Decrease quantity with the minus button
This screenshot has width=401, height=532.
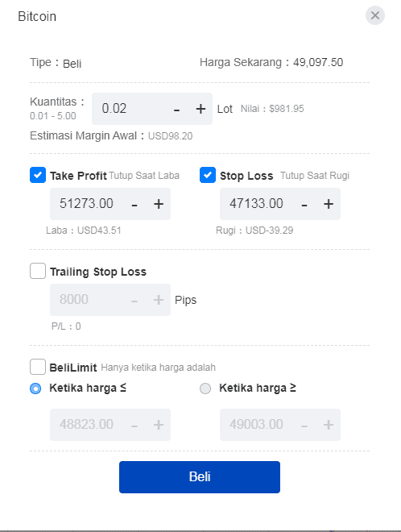tap(176, 110)
